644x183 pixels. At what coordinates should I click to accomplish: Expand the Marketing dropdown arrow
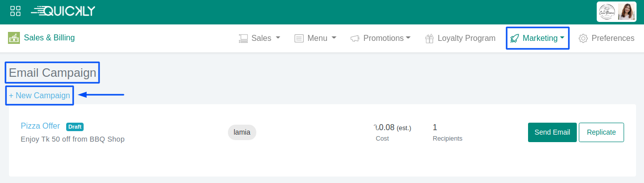click(x=562, y=38)
